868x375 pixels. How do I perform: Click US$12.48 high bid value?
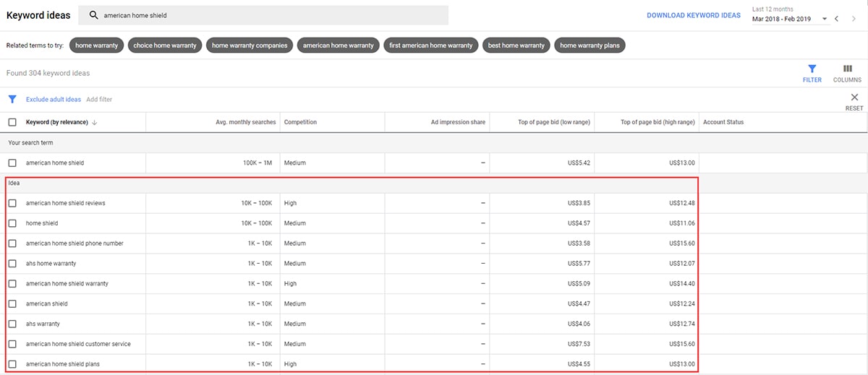[x=682, y=203]
